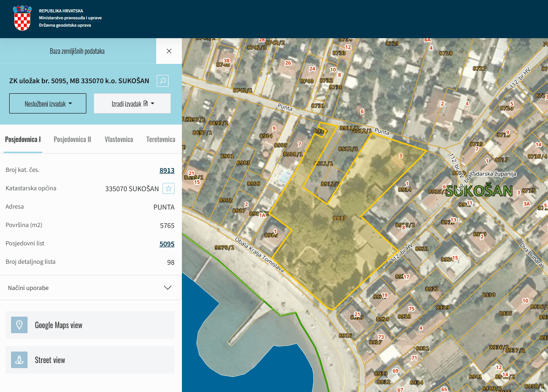
Task: Open cadastral parcel number 8913 link
Action: (167, 170)
